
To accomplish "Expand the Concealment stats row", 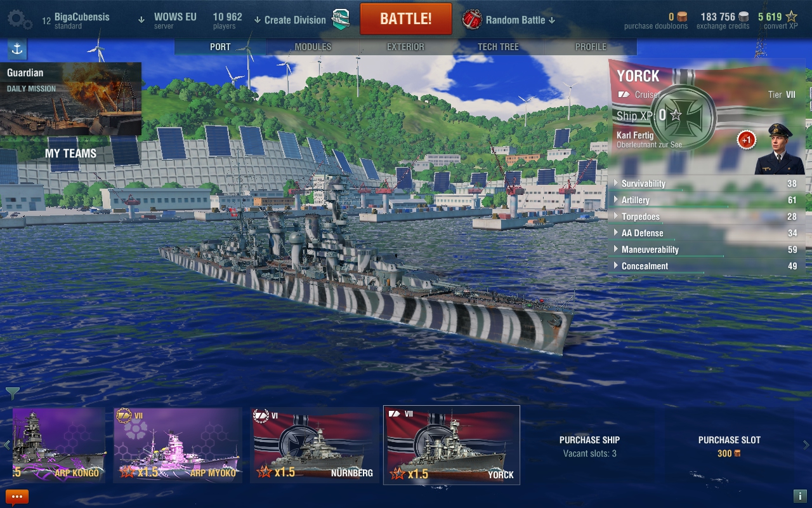I will click(707, 266).
